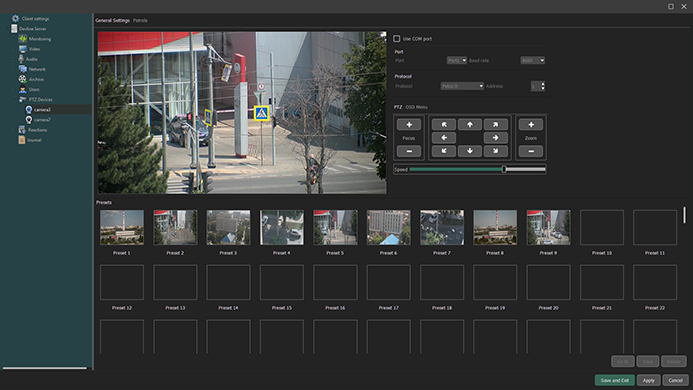This screenshot has height=390, width=693.
Task: Open the Archive settings in sidebar
Action: pyautogui.click(x=36, y=80)
